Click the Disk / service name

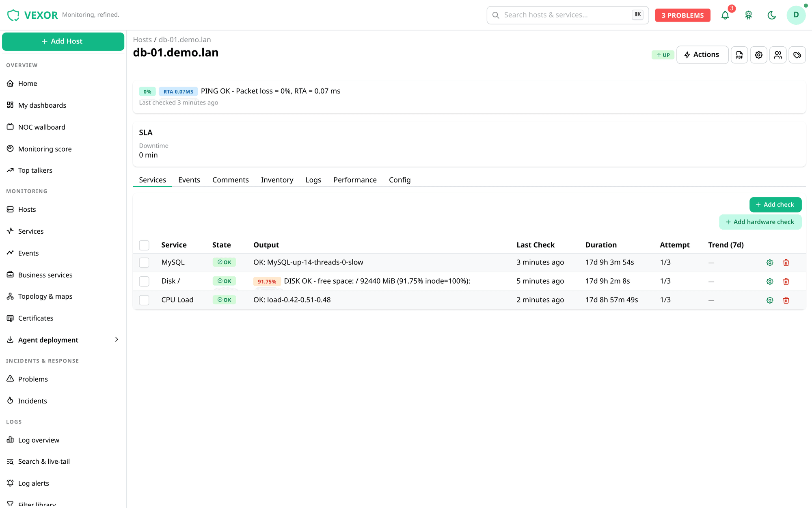click(x=171, y=281)
